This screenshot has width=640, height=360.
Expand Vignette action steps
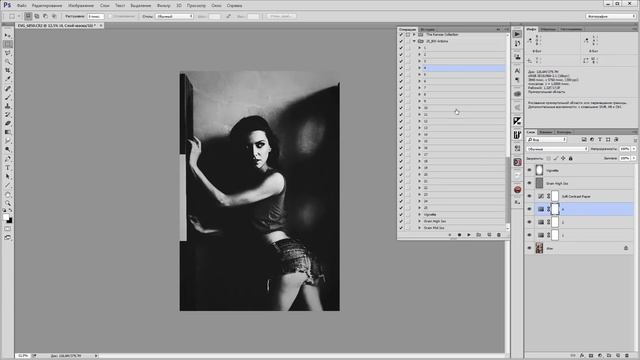point(419,214)
